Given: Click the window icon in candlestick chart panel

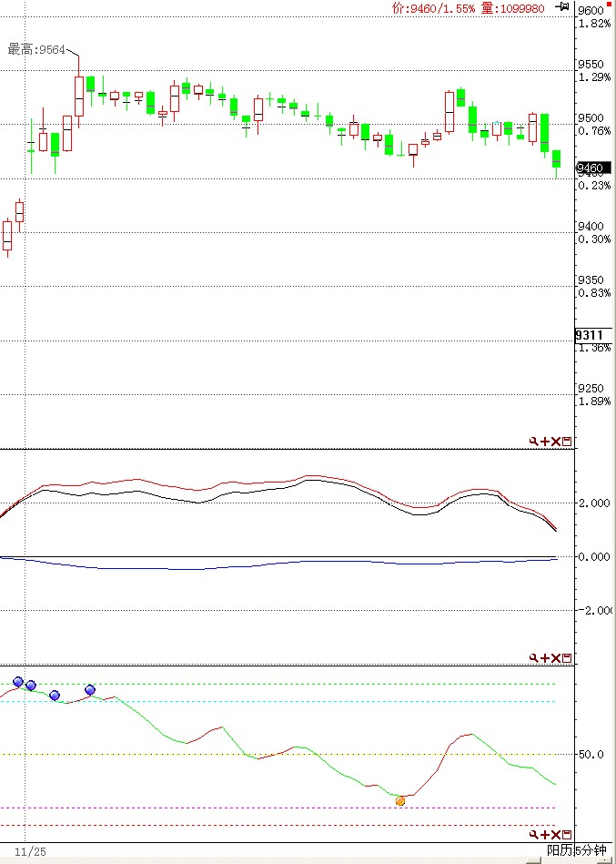Looking at the screenshot, I should click(568, 442).
